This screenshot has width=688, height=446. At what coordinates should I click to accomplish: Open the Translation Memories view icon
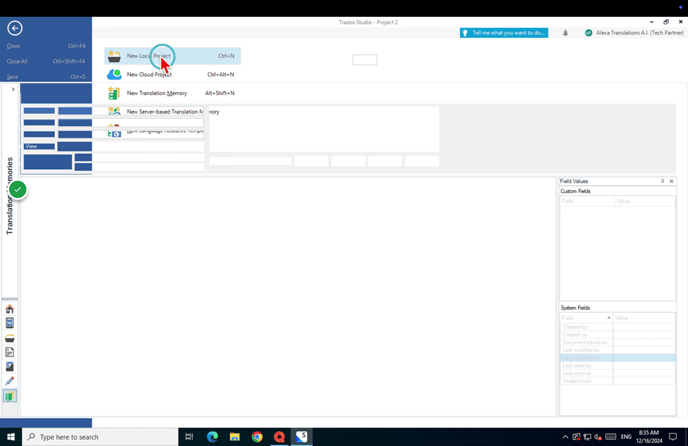[10, 396]
